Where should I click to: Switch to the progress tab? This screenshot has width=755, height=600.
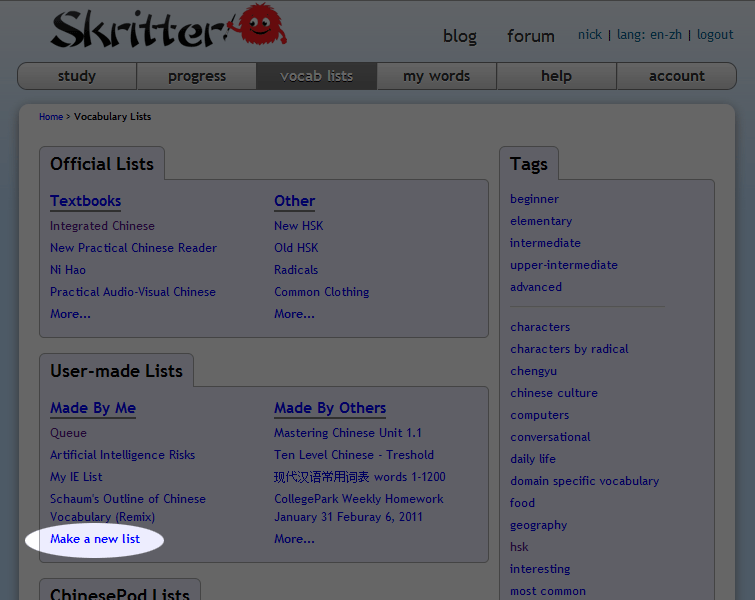tap(197, 76)
